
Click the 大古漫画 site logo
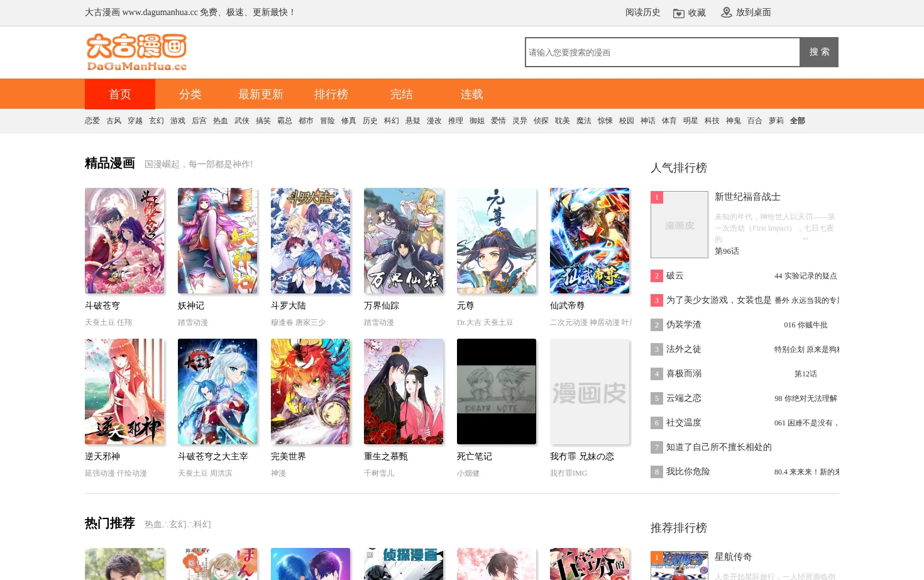(137, 52)
